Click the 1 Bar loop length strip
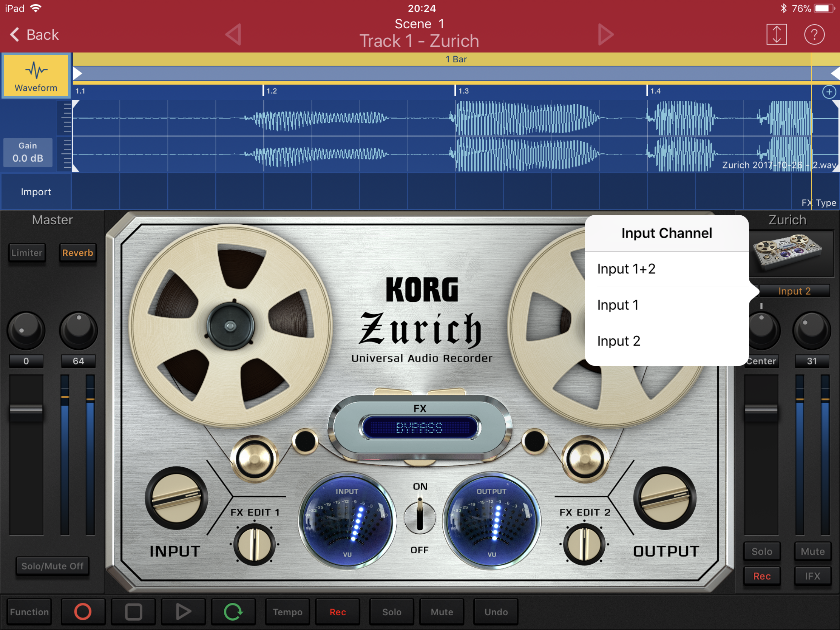This screenshot has width=840, height=630. pos(456,59)
